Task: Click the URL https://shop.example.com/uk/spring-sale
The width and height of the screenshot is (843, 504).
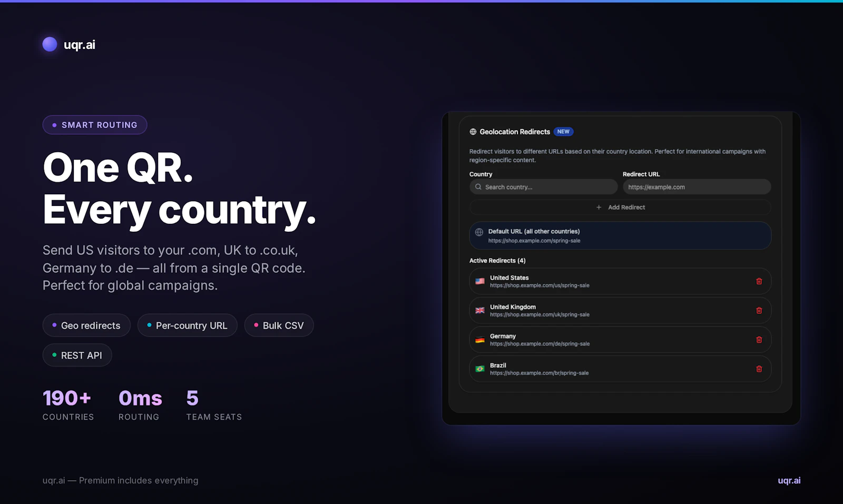Action: [x=540, y=314]
